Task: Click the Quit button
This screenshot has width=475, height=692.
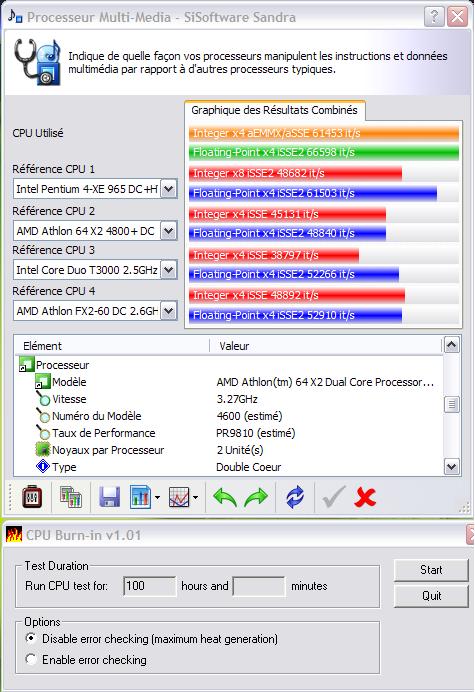Action: pyautogui.click(x=431, y=596)
